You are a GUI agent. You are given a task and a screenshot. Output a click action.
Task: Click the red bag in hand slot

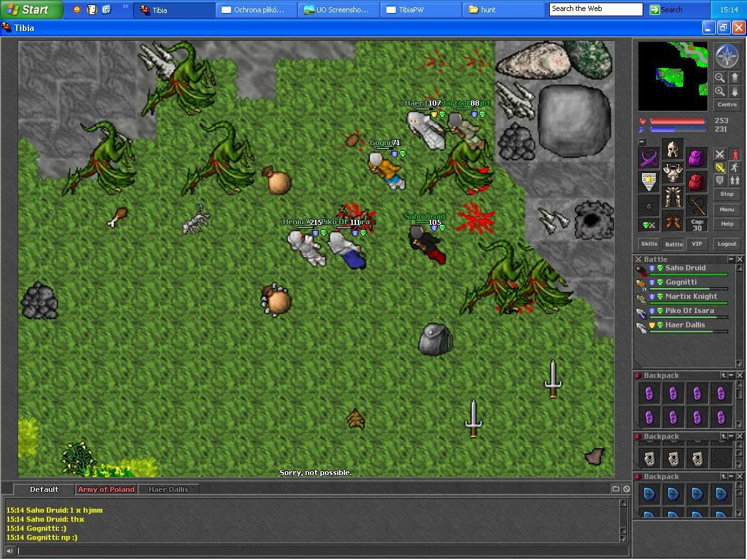click(696, 182)
